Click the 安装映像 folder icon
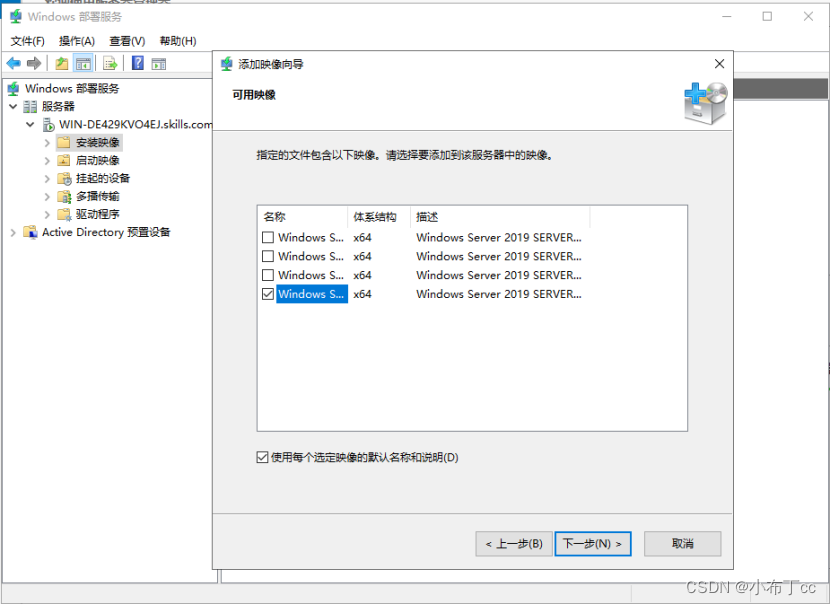The image size is (831, 605). pos(64,143)
